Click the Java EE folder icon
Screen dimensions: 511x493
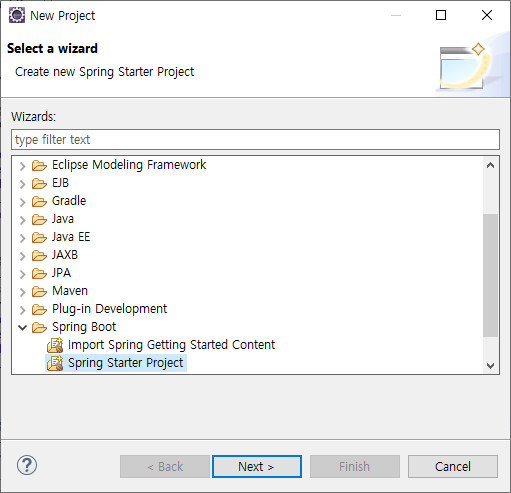39,237
